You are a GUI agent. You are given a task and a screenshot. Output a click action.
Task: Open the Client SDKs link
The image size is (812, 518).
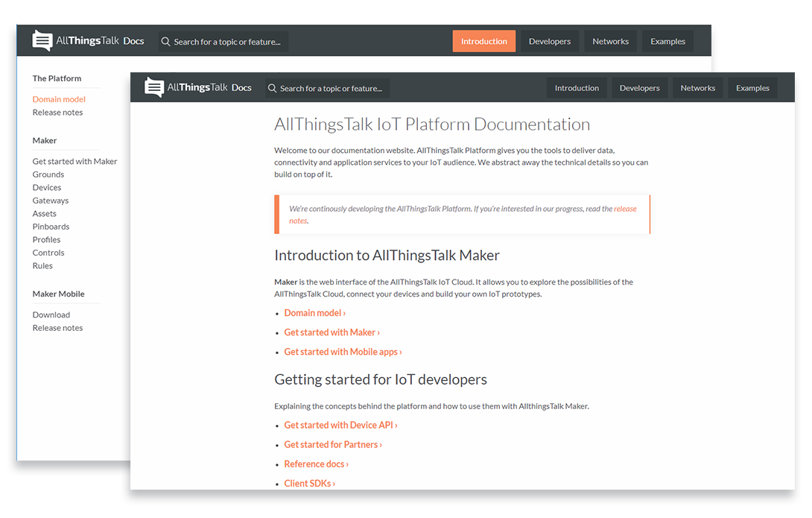tap(309, 483)
